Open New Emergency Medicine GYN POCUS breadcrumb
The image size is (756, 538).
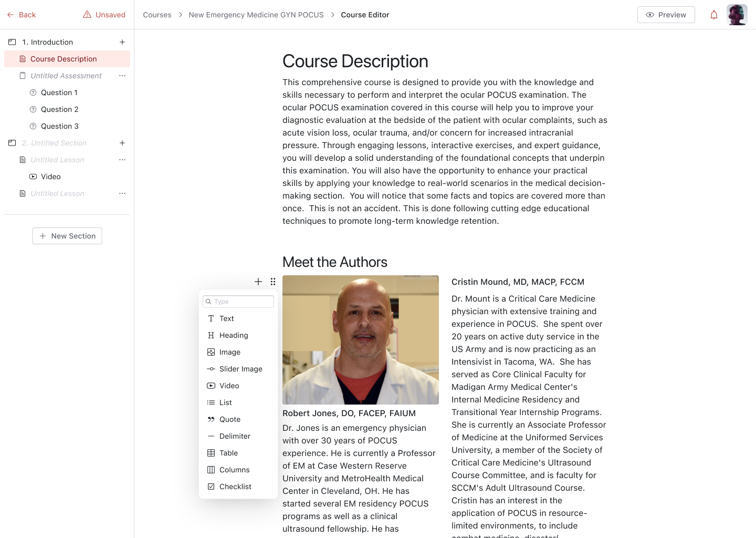click(256, 15)
